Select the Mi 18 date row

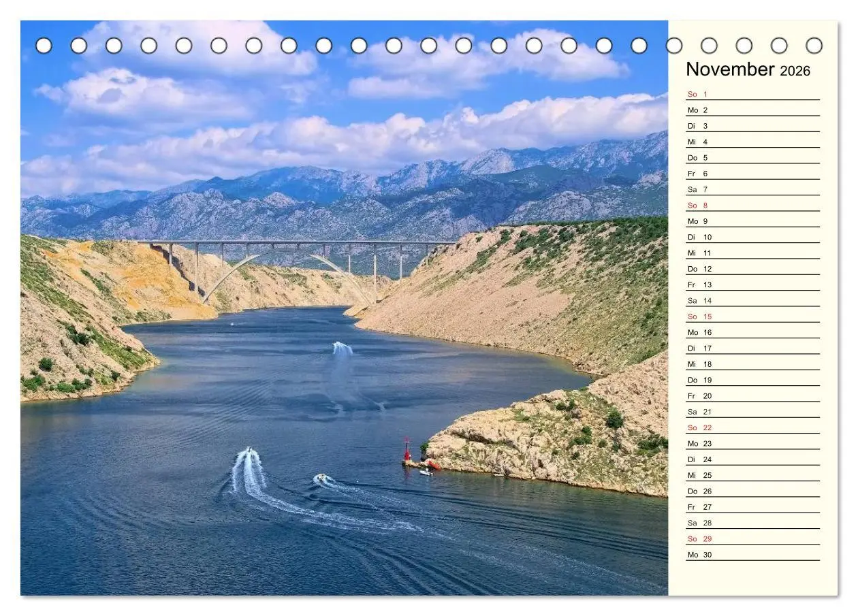click(x=752, y=364)
